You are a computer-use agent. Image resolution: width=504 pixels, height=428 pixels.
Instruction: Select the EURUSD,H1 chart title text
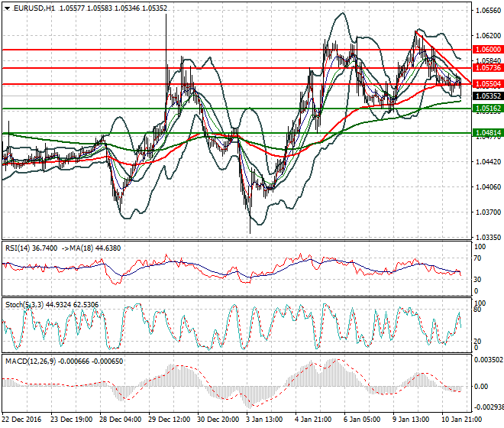tap(34, 8)
